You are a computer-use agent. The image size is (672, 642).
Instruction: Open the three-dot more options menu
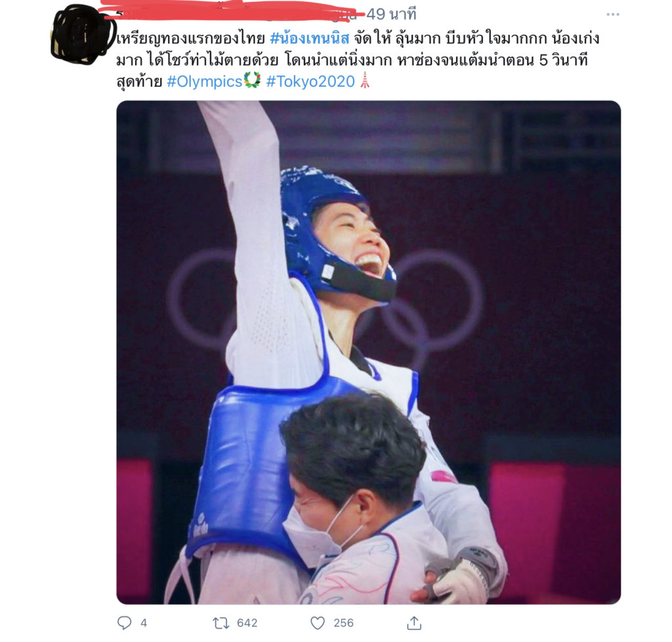pos(613,14)
